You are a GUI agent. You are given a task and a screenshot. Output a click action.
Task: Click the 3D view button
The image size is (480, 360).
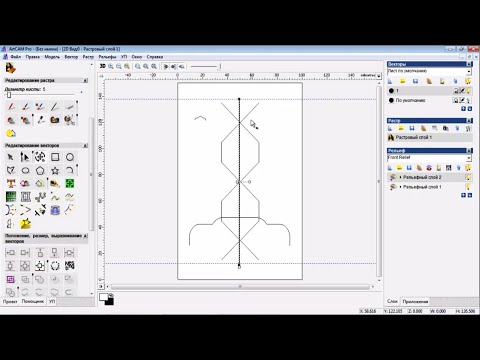click(x=103, y=66)
